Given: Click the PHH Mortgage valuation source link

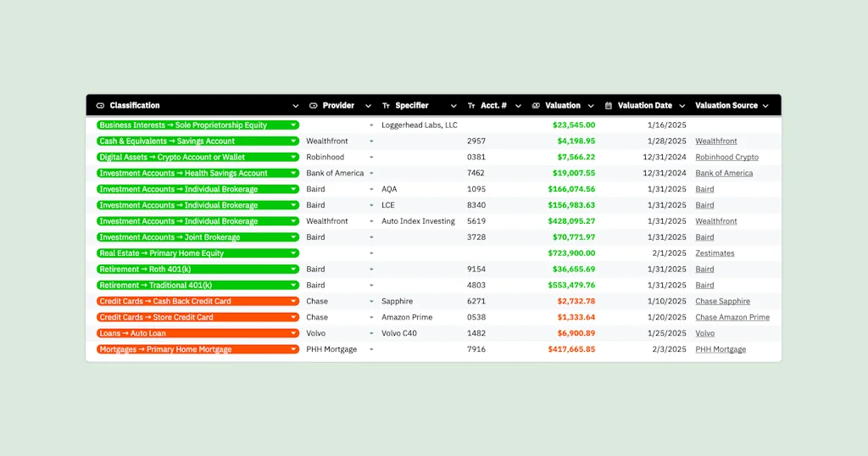Looking at the screenshot, I should [721, 350].
